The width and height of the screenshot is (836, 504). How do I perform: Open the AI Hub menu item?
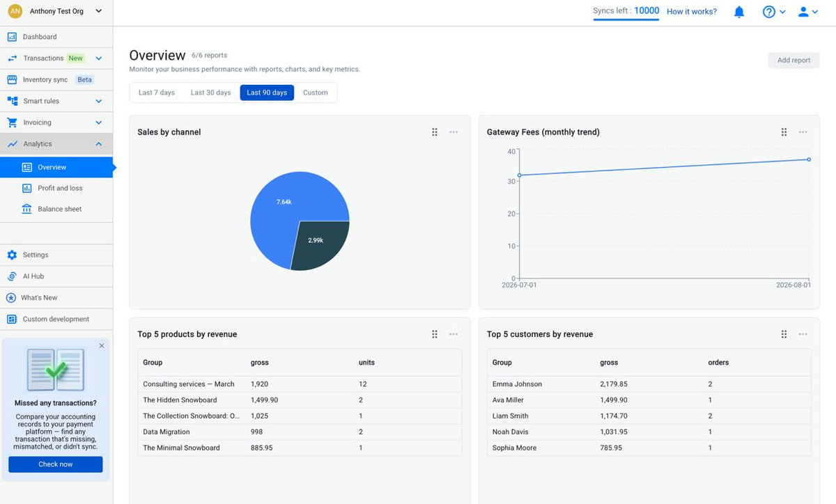56,276
